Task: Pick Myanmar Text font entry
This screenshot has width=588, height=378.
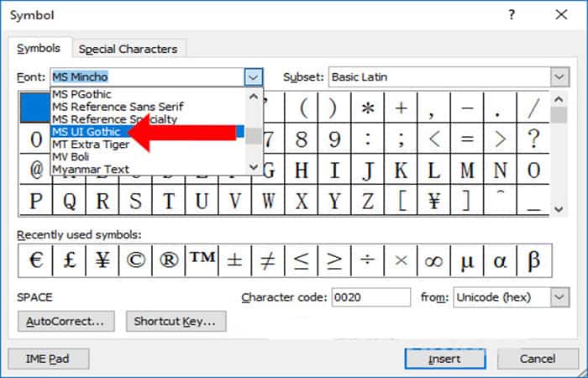Action: click(x=148, y=169)
